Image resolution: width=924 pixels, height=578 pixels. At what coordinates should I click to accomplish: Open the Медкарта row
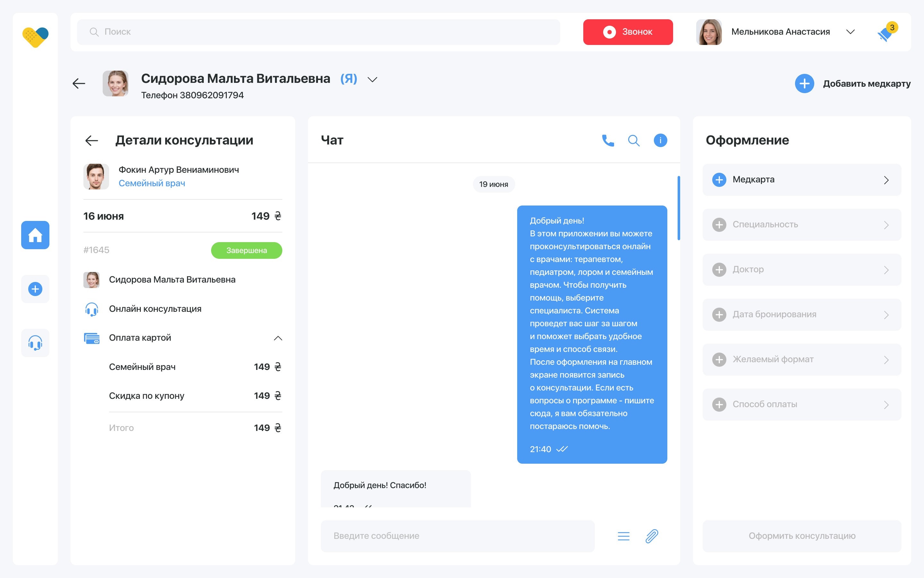pyautogui.click(x=802, y=180)
